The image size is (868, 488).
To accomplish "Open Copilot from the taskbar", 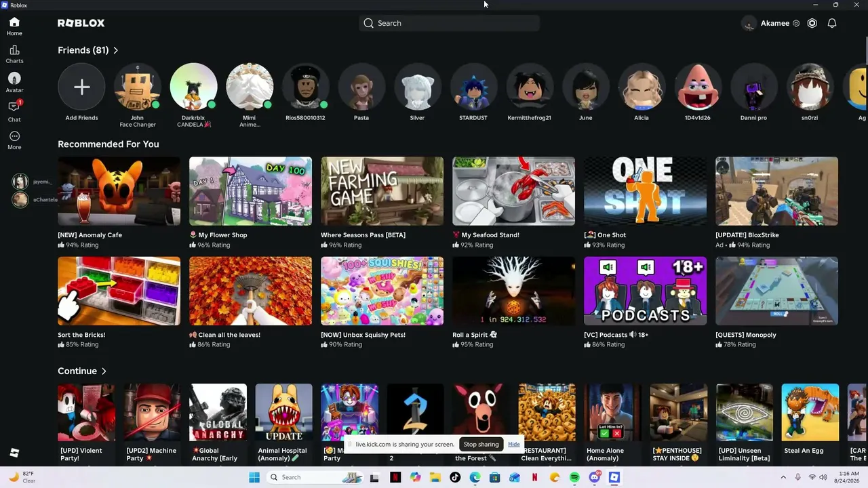I will tap(415, 477).
